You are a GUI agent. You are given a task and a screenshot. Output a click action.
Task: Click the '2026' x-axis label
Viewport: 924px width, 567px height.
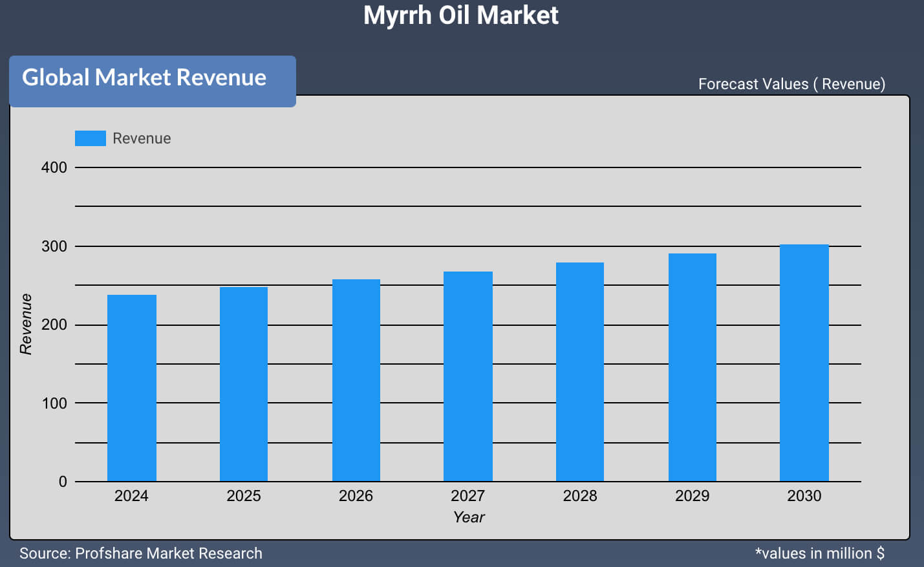(x=356, y=496)
